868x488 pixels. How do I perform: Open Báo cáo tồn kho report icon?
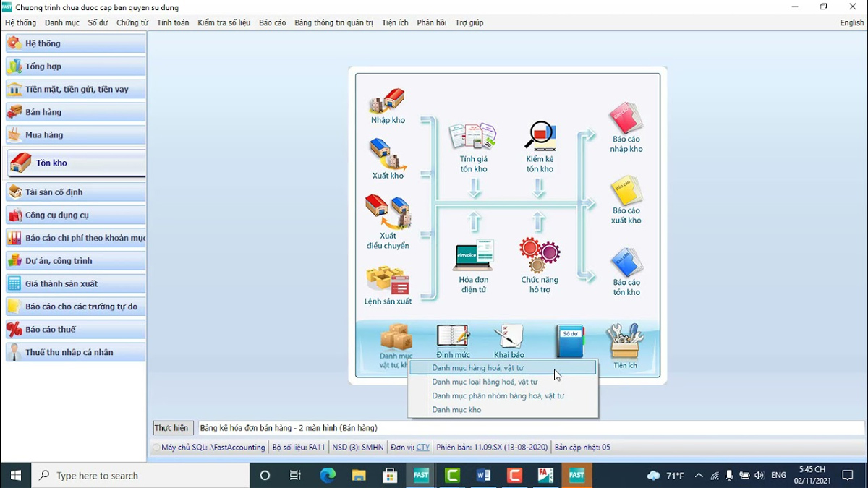(626, 262)
